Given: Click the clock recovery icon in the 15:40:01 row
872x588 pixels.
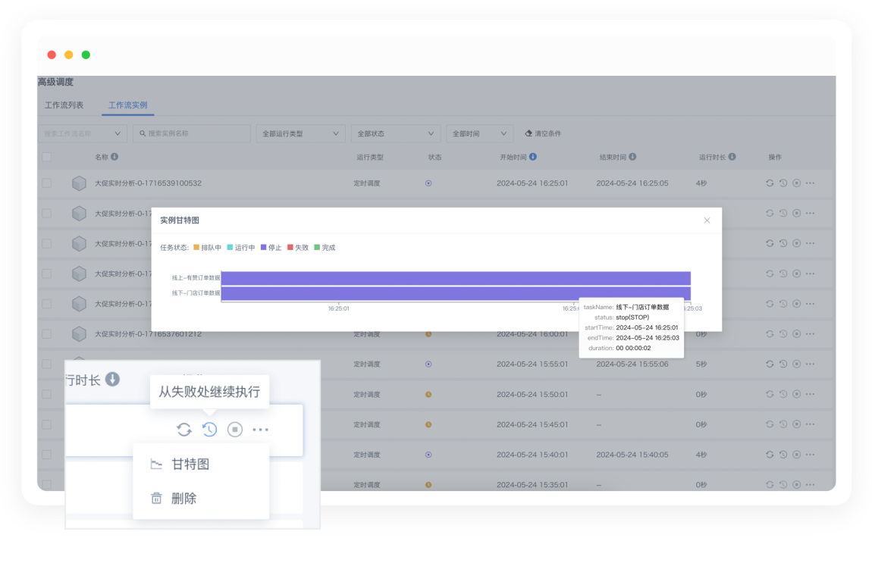Looking at the screenshot, I should point(783,455).
